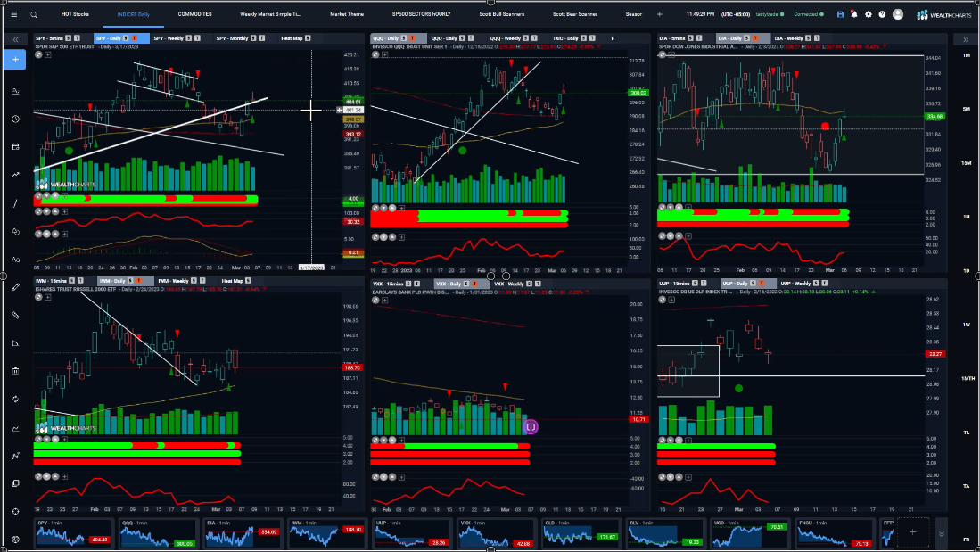The height and width of the screenshot is (552, 980).
Task: Click the red dot marker on DIA chart
Action: pyautogui.click(x=825, y=127)
